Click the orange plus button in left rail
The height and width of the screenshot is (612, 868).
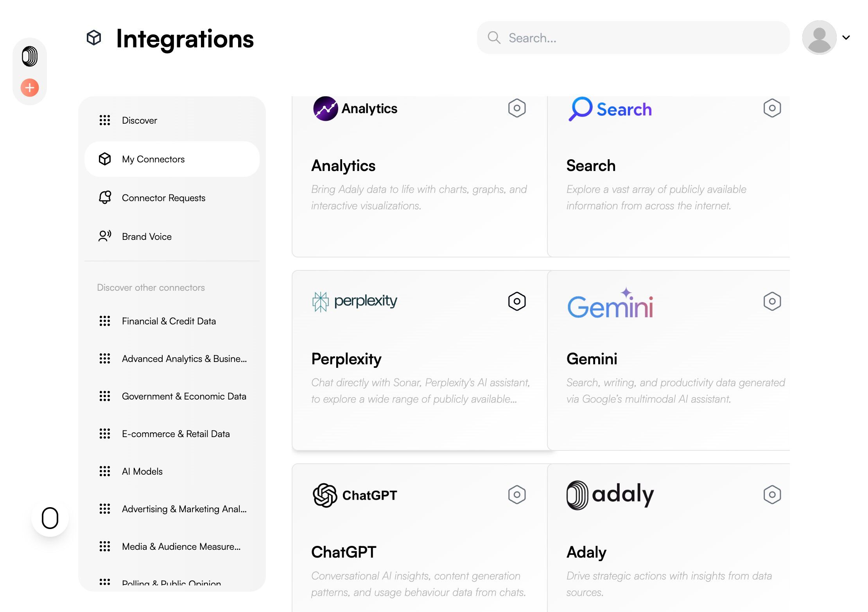coord(30,88)
